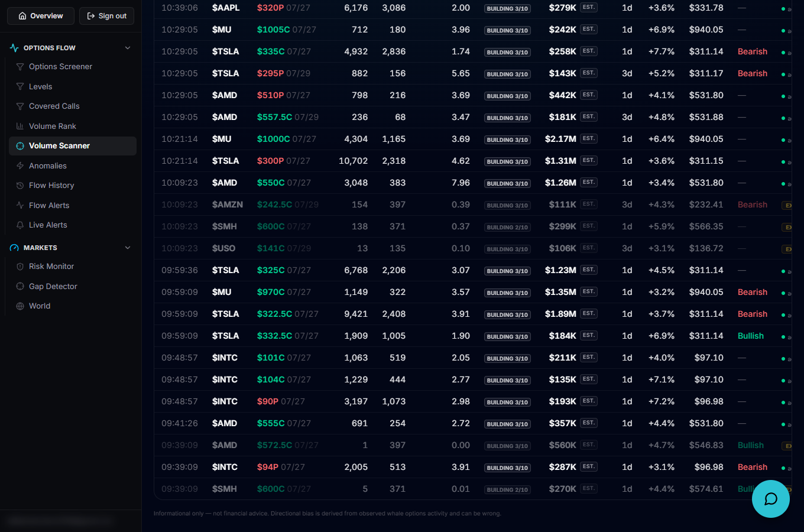
Task: Click the Risk Monitor shield icon
Action: (x=20, y=267)
